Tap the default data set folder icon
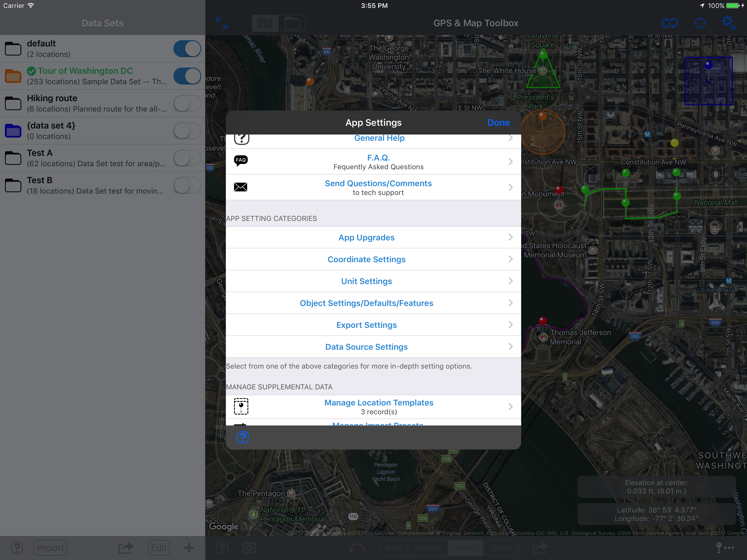The image size is (747, 560). 13,49
